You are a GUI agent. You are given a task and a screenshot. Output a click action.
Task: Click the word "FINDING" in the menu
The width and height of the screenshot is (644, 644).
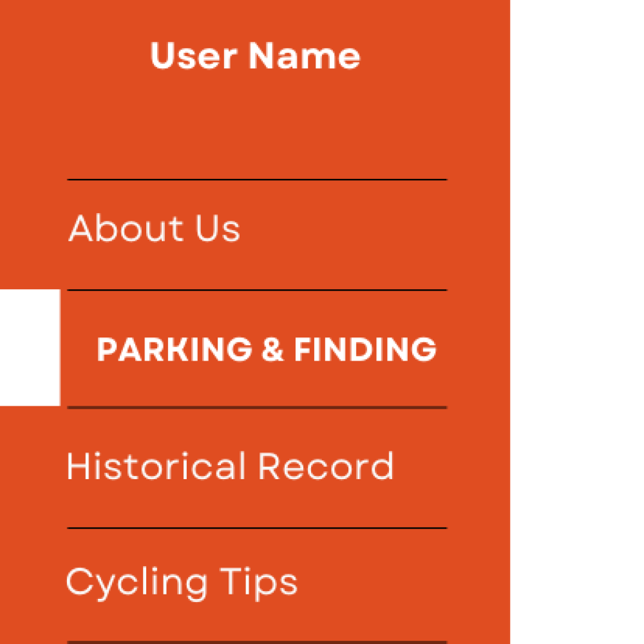(x=365, y=349)
